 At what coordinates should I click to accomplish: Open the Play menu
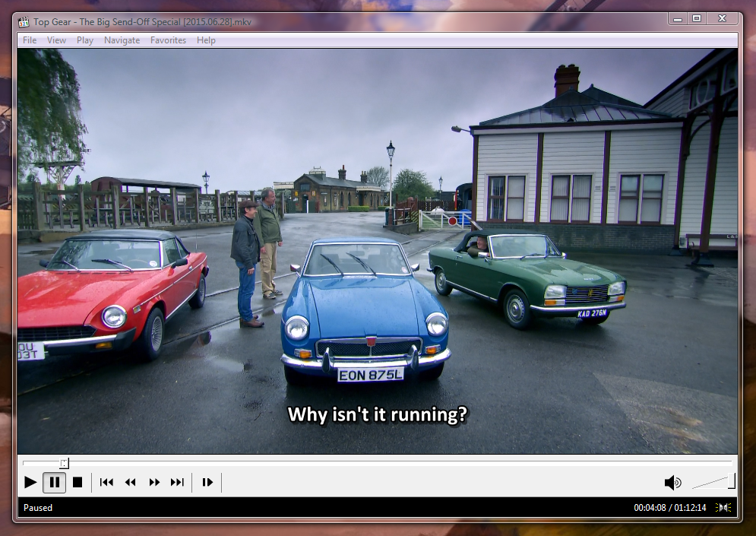85,40
